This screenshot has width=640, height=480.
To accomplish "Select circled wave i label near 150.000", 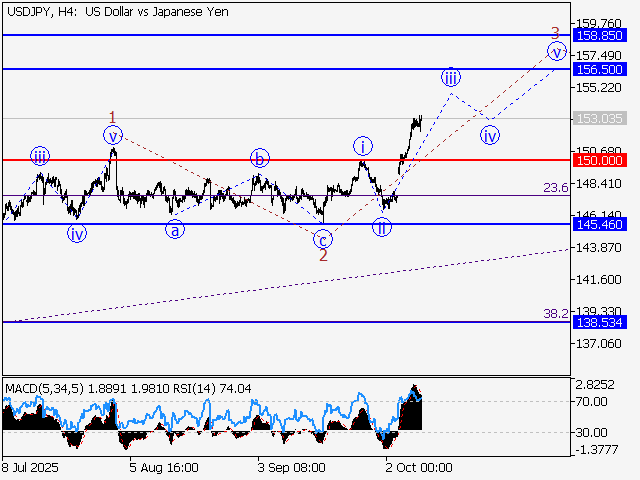I will pos(362,146).
